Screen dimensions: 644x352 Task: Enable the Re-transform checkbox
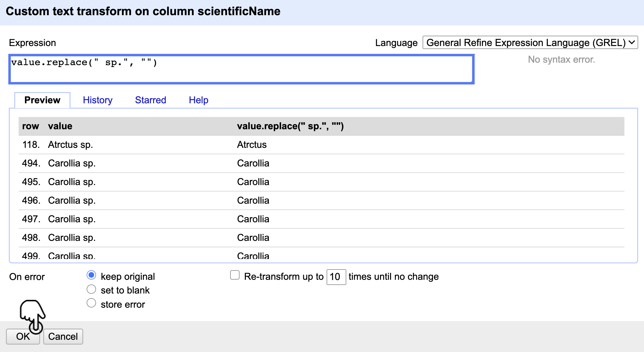click(x=235, y=275)
